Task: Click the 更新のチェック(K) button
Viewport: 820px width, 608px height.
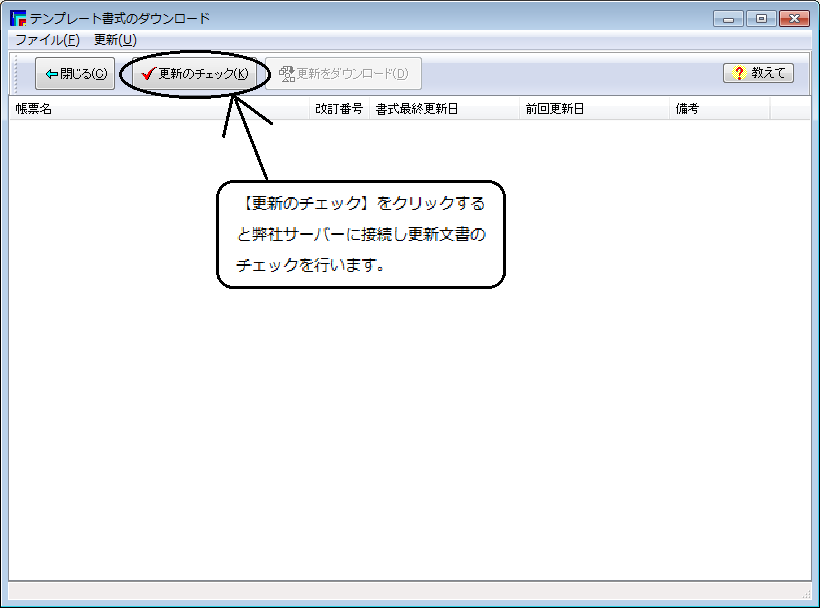Action: point(194,74)
